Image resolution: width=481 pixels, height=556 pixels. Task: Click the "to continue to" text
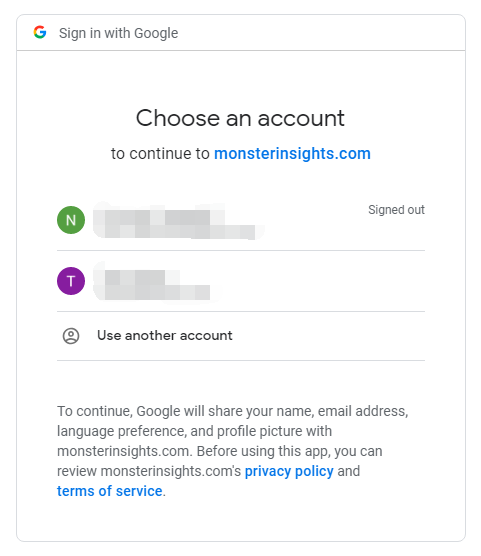click(x=160, y=154)
